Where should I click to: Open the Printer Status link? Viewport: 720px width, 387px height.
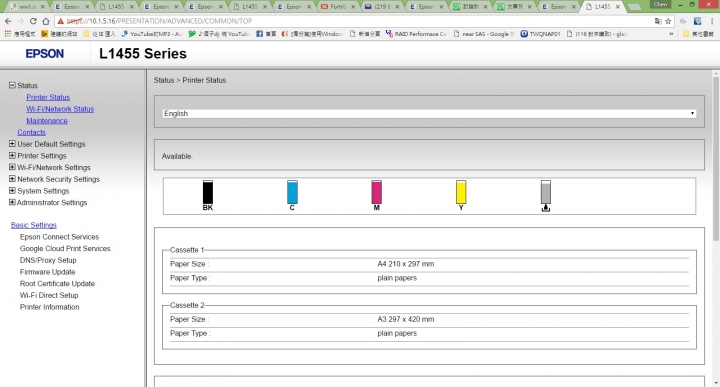coord(48,97)
